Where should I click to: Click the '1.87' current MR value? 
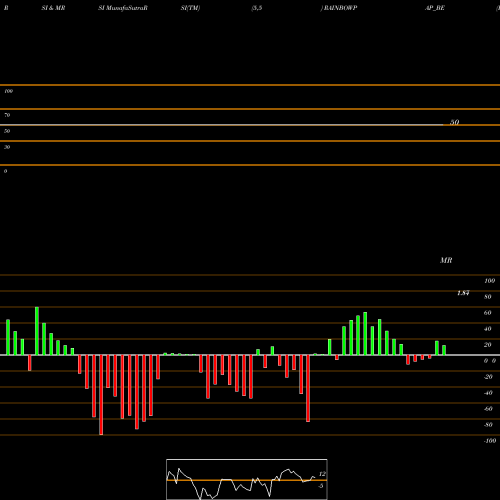click(x=463, y=293)
